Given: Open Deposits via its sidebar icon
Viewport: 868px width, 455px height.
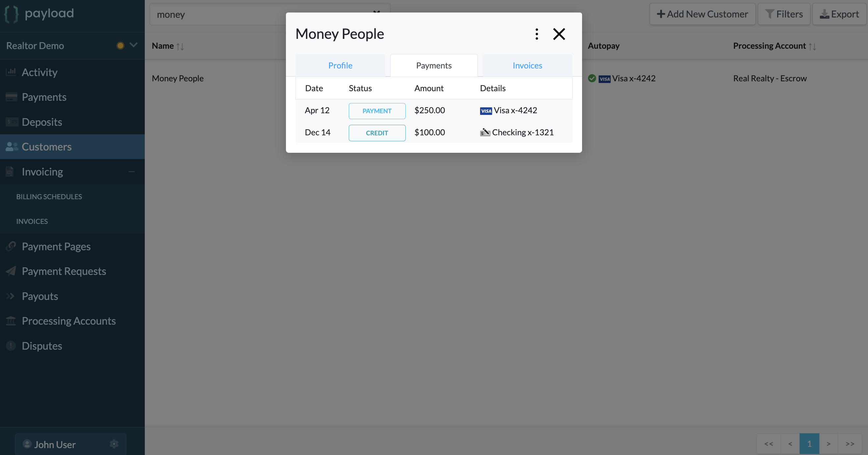Looking at the screenshot, I should (11, 122).
